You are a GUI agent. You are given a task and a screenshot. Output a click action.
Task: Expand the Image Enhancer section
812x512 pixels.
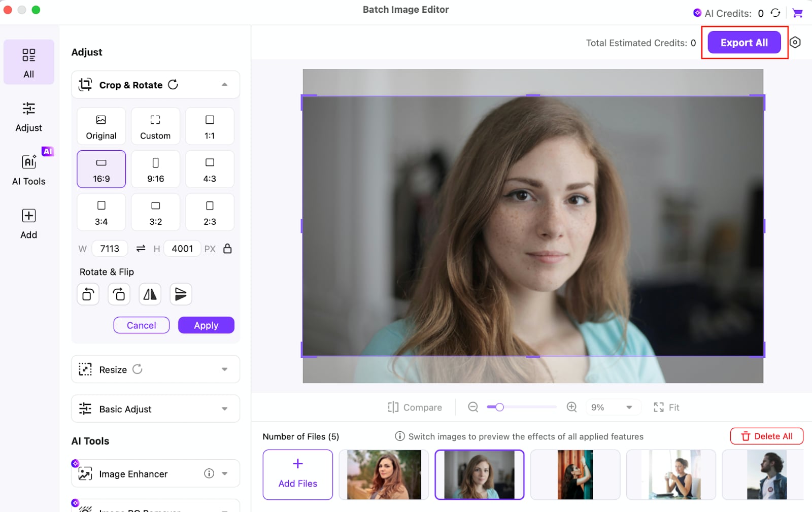coord(224,473)
